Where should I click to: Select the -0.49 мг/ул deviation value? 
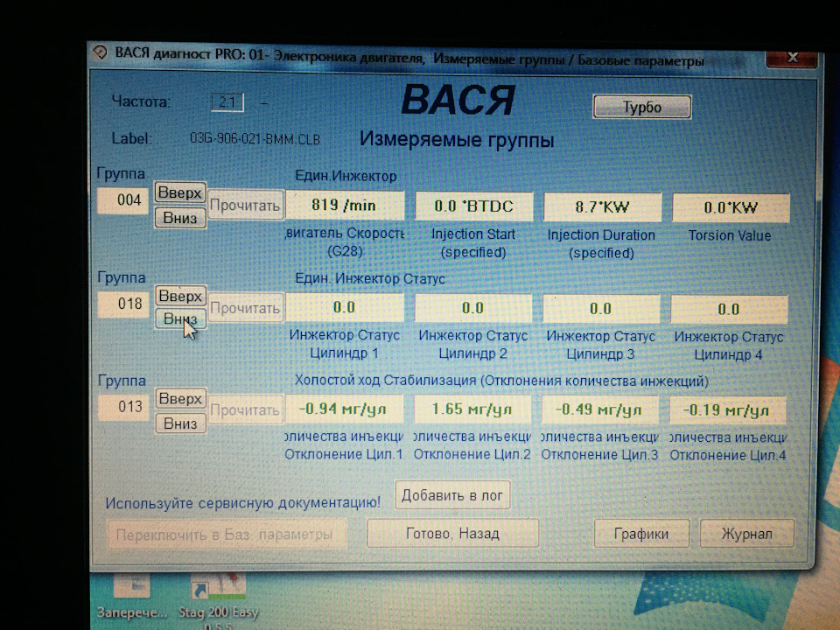[x=600, y=410]
